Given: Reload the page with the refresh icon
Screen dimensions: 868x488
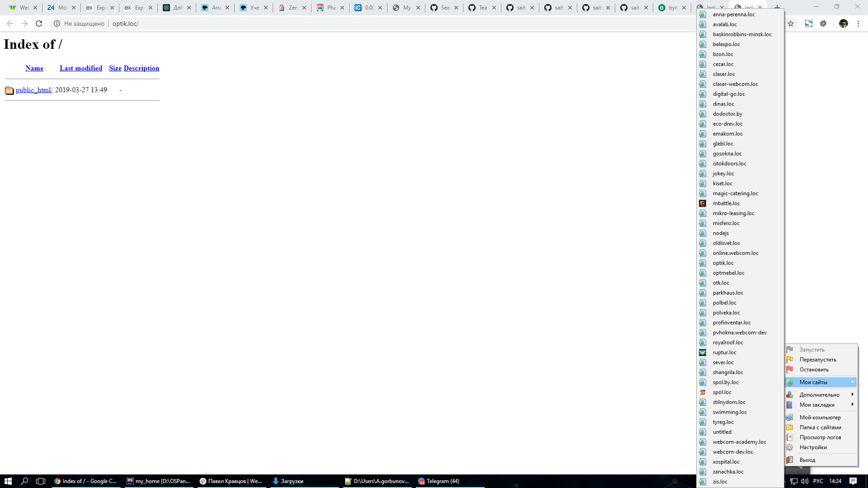Looking at the screenshot, I should (x=39, y=23).
